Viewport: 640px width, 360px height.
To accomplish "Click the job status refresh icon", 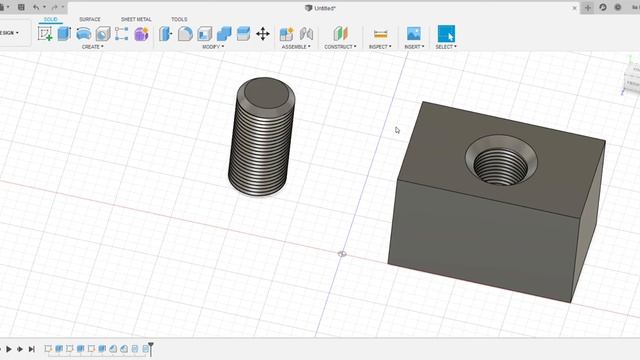I will pyautogui.click(x=603, y=7).
